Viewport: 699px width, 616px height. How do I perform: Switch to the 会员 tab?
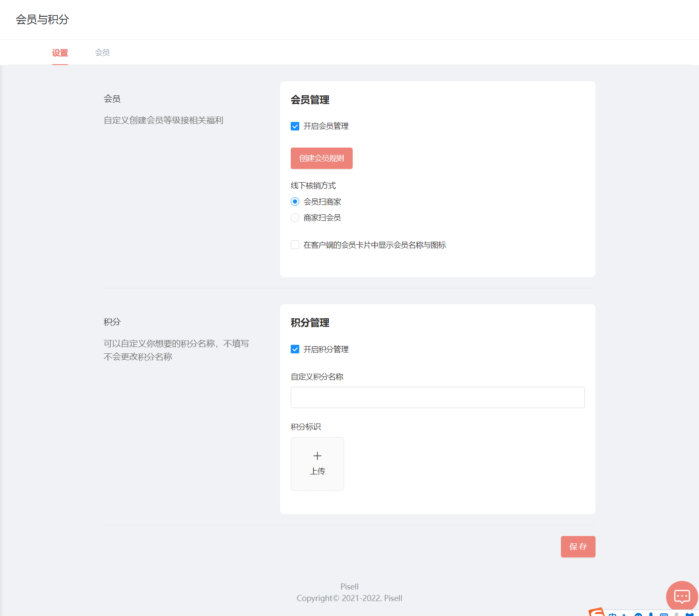(102, 53)
